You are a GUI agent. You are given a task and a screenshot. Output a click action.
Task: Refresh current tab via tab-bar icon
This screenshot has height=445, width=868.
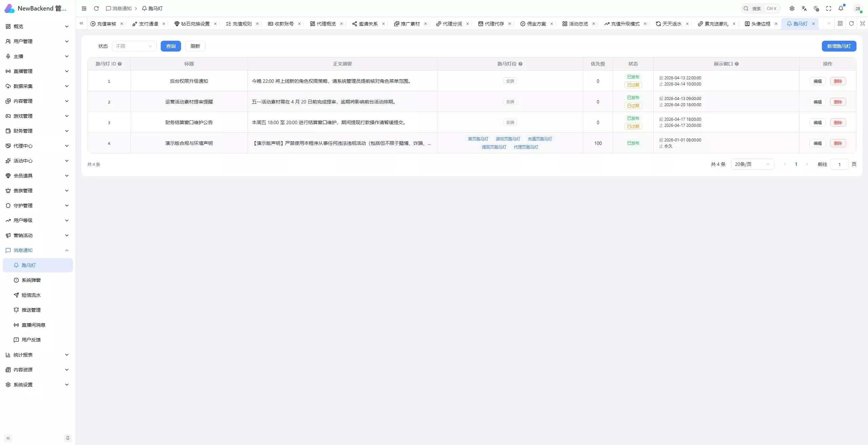click(851, 23)
